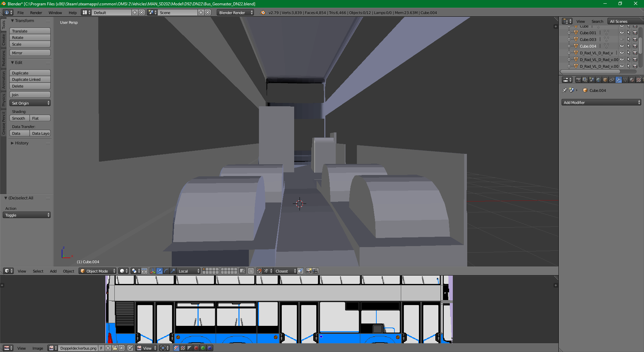Open the Render properties camera tab
The width and height of the screenshot is (644, 352).
(x=578, y=80)
